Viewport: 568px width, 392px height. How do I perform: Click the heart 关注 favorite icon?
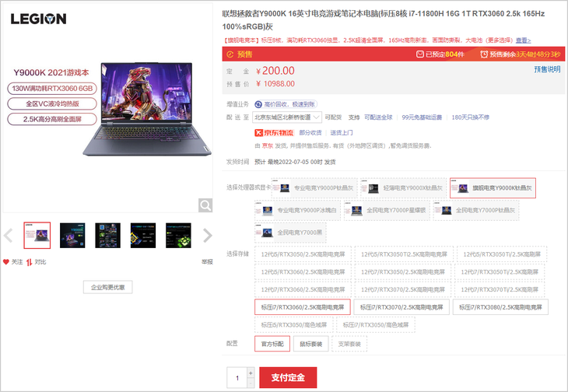[x=5, y=262]
